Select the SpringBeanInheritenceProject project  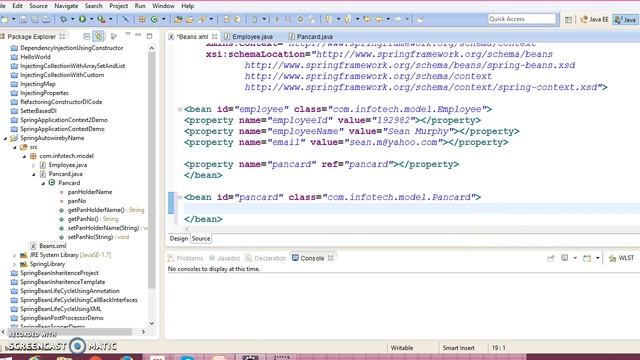pos(59,273)
